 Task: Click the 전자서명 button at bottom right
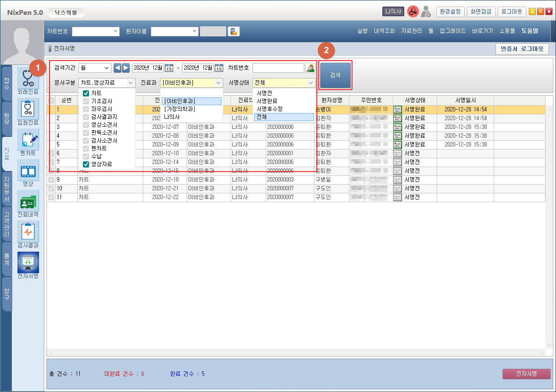pos(526,374)
